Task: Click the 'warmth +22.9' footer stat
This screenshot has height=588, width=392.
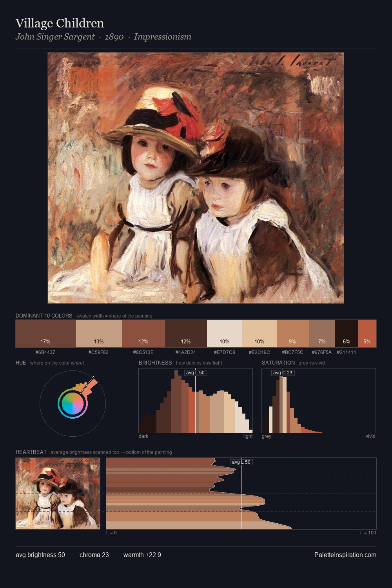Action: pyautogui.click(x=142, y=555)
